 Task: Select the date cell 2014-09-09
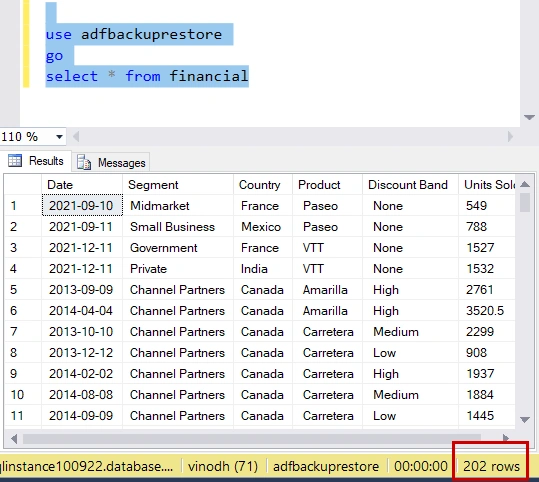[82, 415]
